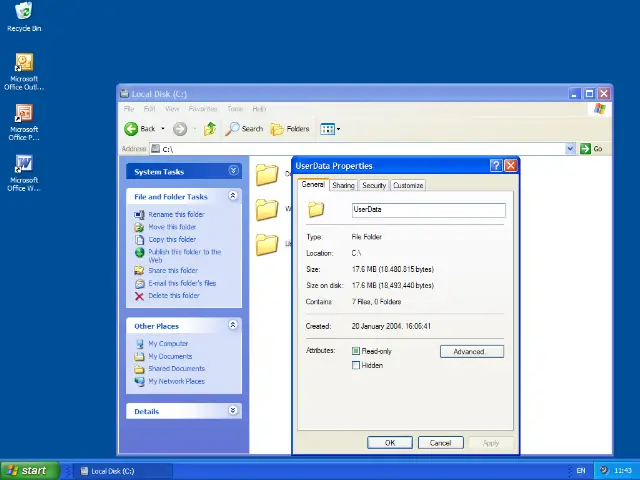Image resolution: width=640 pixels, height=480 pixels.
Task: Expand the address bar dropdown arrow
Action: (x=571, y=149)
